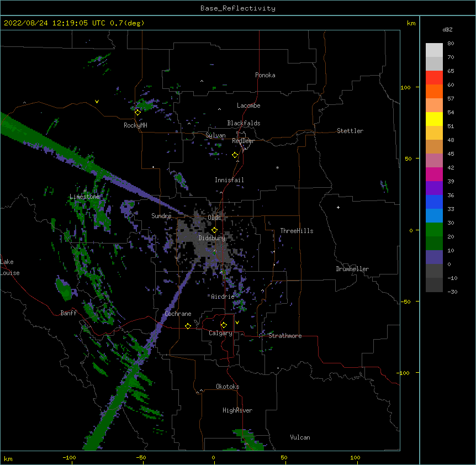Click the light grey 70–80 dBZ swatch
The image size is (476, 465).
tap(434, 50)
